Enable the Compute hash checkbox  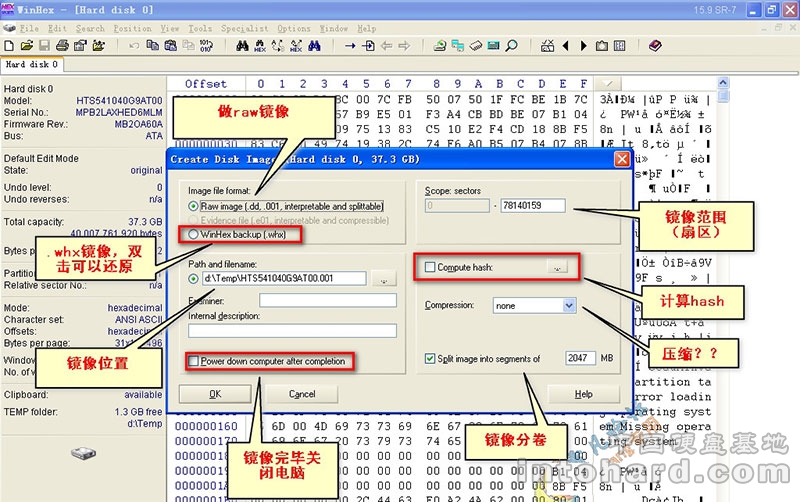(x=430, y=267)
